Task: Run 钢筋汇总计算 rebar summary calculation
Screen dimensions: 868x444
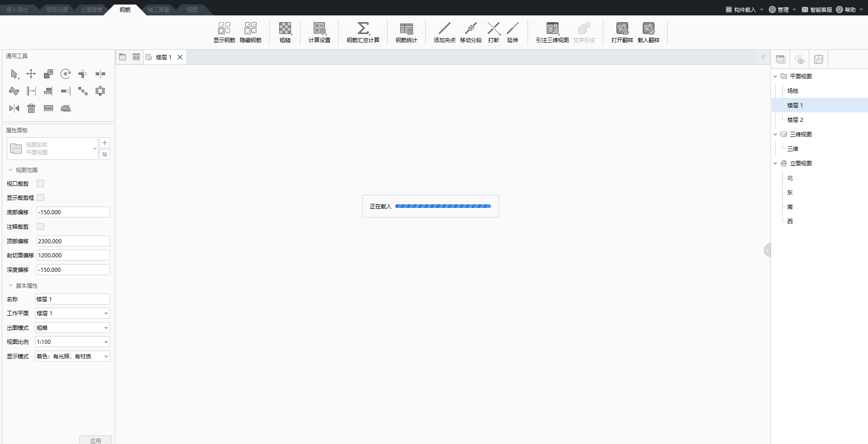Action: pyautogui.click(x=363, y=33)
